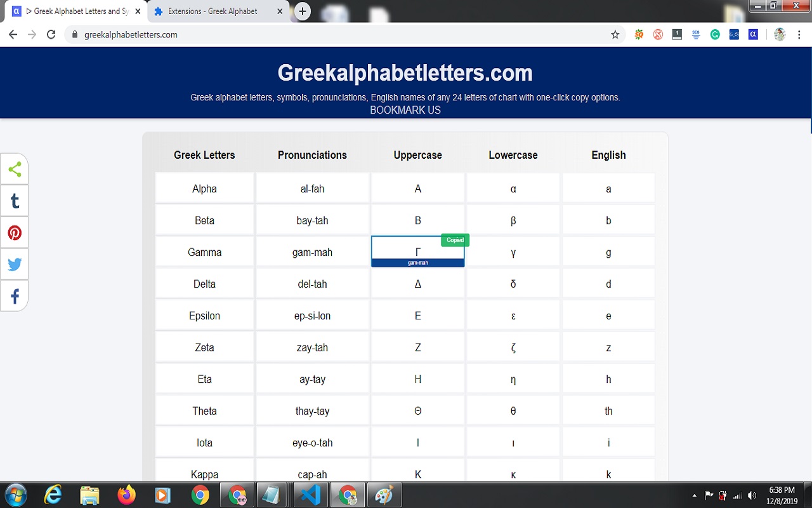Open the Chrome profile avatar

coord(780,35)
